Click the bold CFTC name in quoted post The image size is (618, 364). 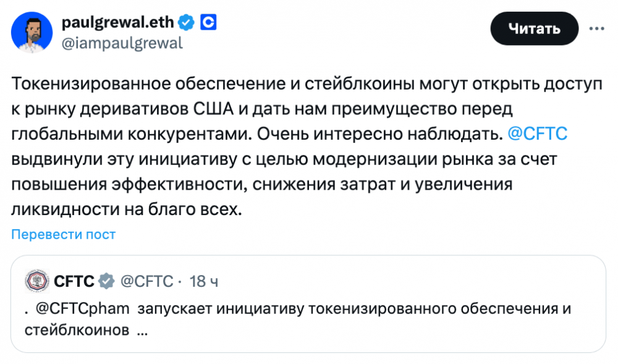[74, 281]
